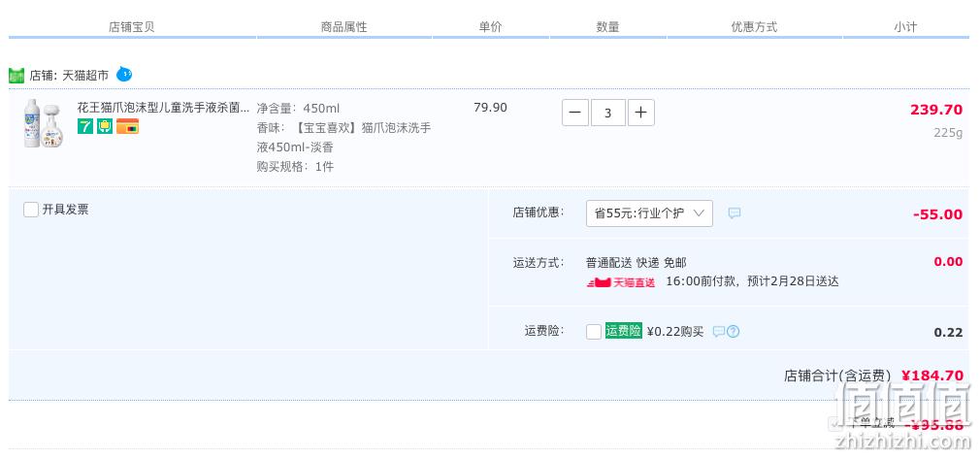
Task: Click the green 7-day return badge
Action: click(85, 126)
